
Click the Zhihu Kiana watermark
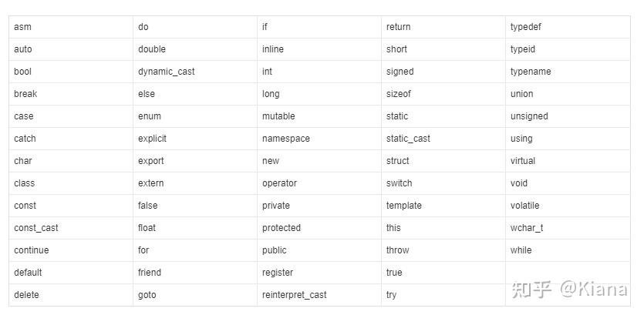(570, 290)
